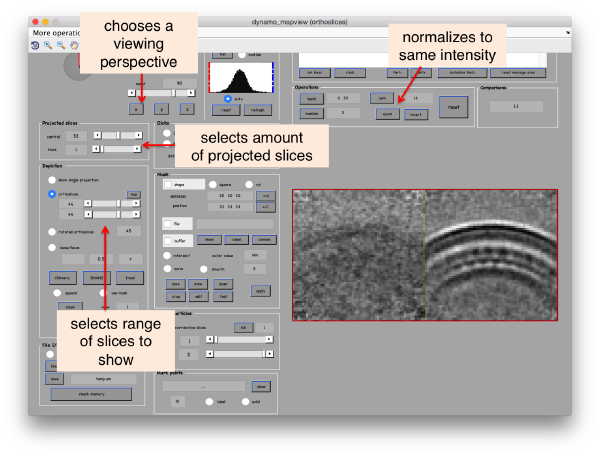Activate the zoom in magnifier tool
Screen dimensions: 600x456
point(48,46)
